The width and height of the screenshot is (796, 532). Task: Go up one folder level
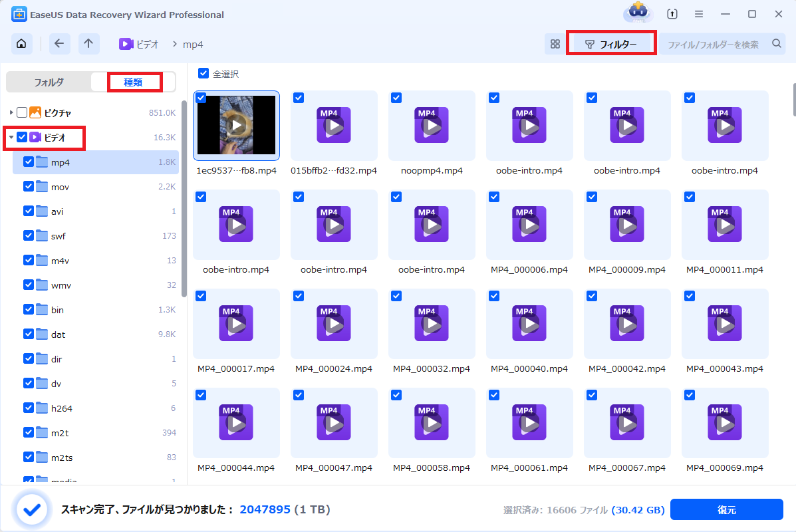pyautogui.click(x=88, y=44)
